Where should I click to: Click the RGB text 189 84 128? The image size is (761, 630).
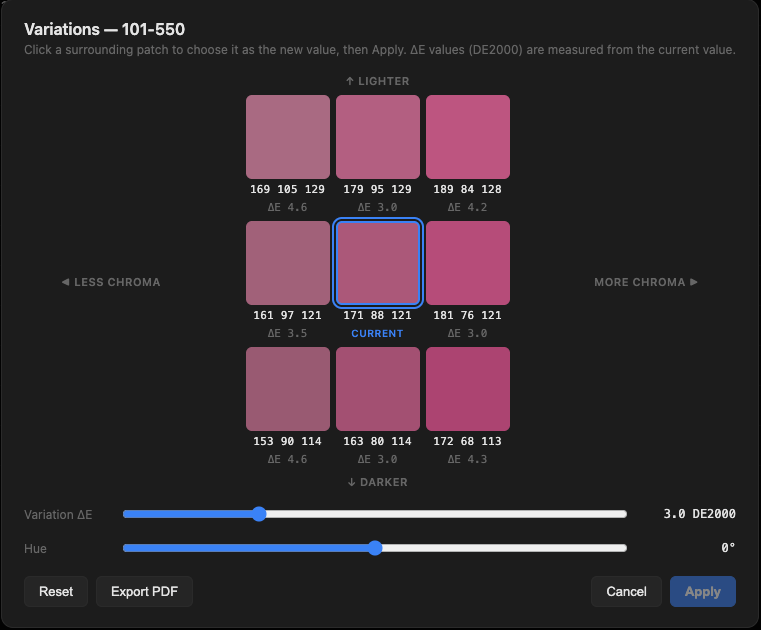(467, 189)
